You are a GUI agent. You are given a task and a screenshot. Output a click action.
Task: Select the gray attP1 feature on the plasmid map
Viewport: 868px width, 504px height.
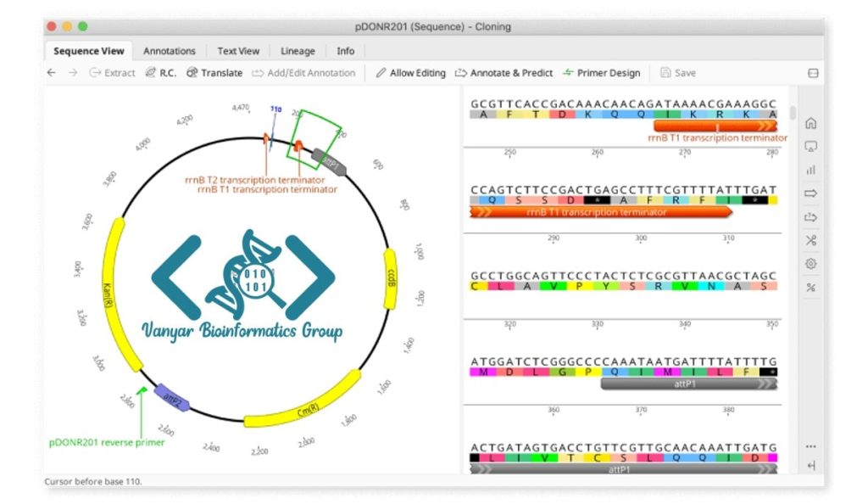coord(330,162)
